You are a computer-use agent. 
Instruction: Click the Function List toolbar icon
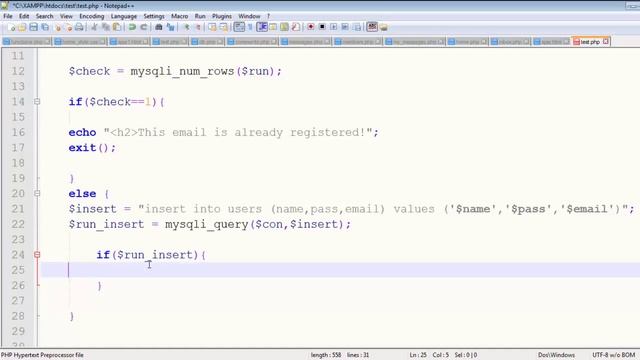coord(296,27)
